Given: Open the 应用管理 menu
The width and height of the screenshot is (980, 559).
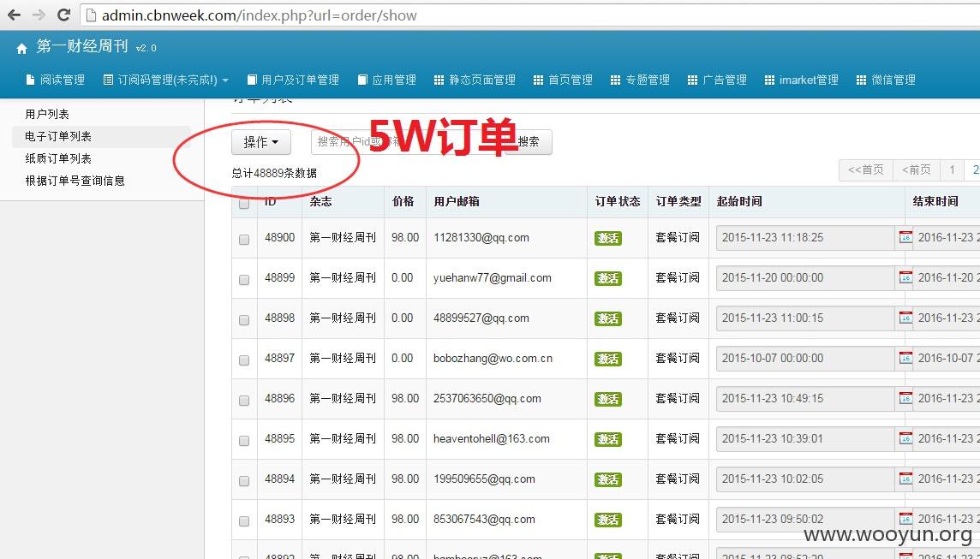Looking at the screenshot, I should coord(387,80).
